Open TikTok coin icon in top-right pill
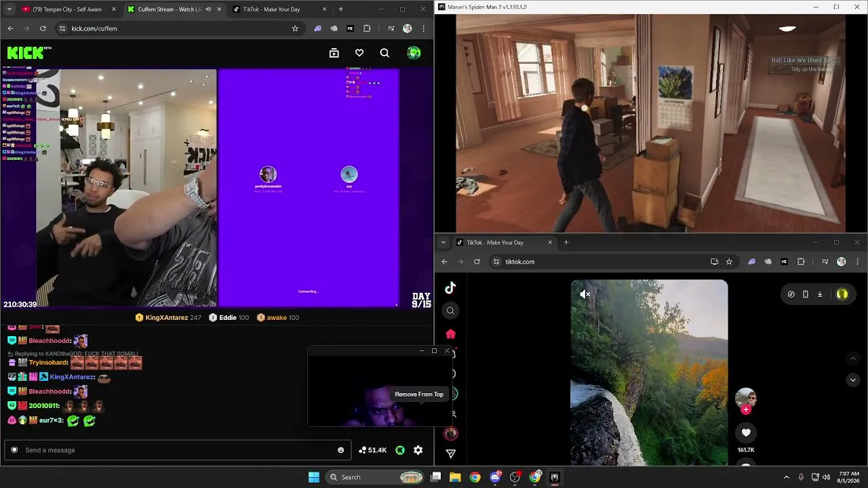The height and width of the screenshot is (488, 868). tap(791, 294)
